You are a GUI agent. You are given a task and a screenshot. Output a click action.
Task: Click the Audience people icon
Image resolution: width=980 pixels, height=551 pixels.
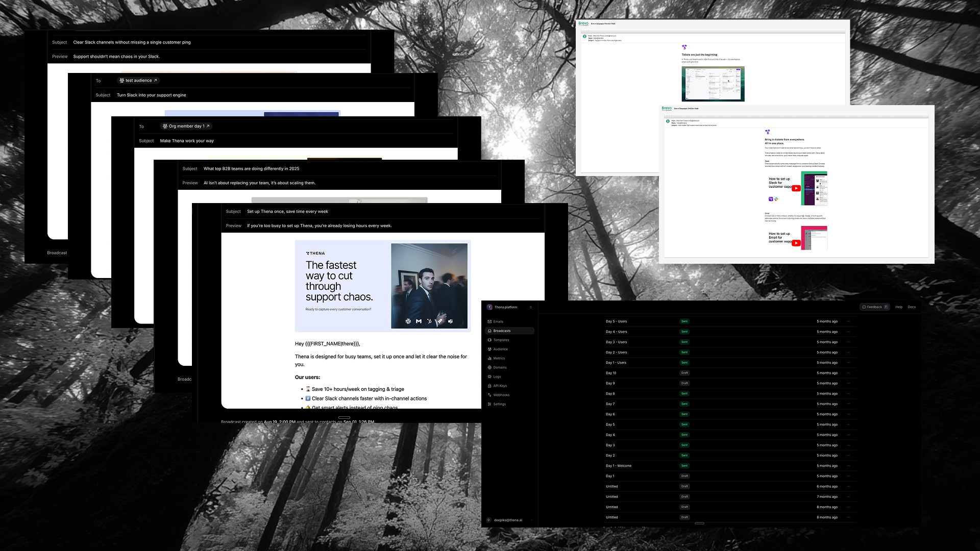(x=489, y=349)
